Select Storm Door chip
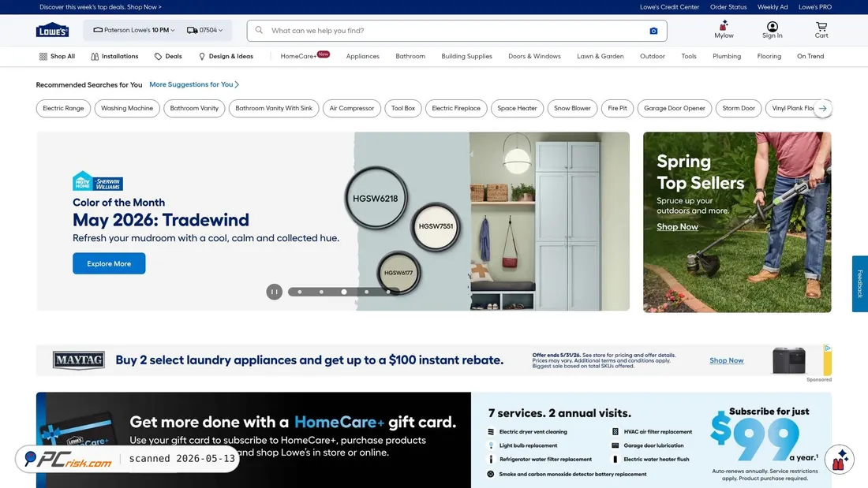868x488 pixels. [x=739, y=109]
